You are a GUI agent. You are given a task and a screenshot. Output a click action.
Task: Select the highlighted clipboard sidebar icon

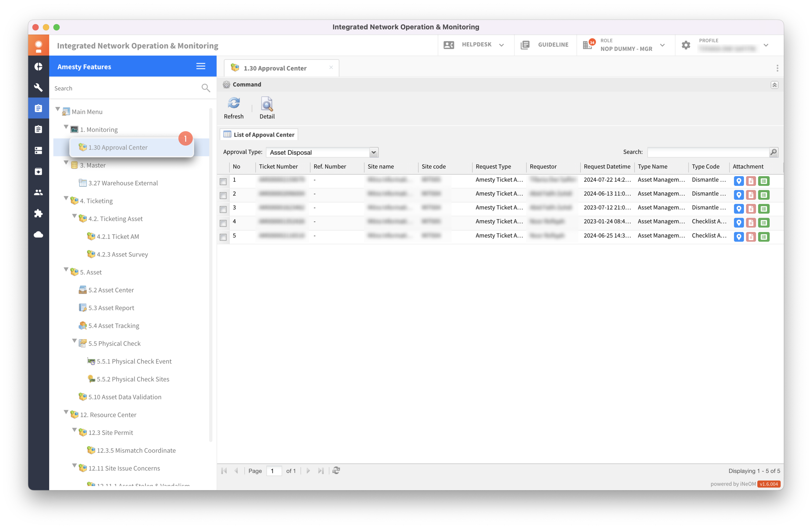click(x=38, y=108)
